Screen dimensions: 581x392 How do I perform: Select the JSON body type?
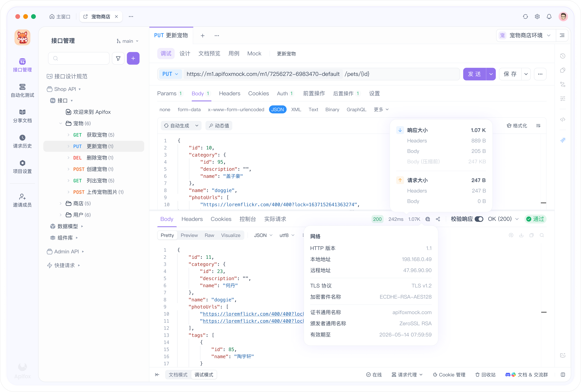277,109
